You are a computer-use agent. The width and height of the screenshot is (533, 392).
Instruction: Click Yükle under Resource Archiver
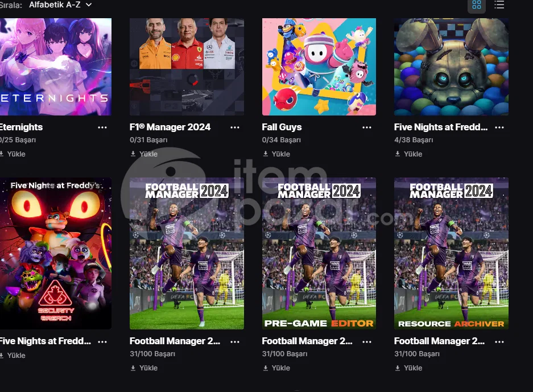(408, 368)
